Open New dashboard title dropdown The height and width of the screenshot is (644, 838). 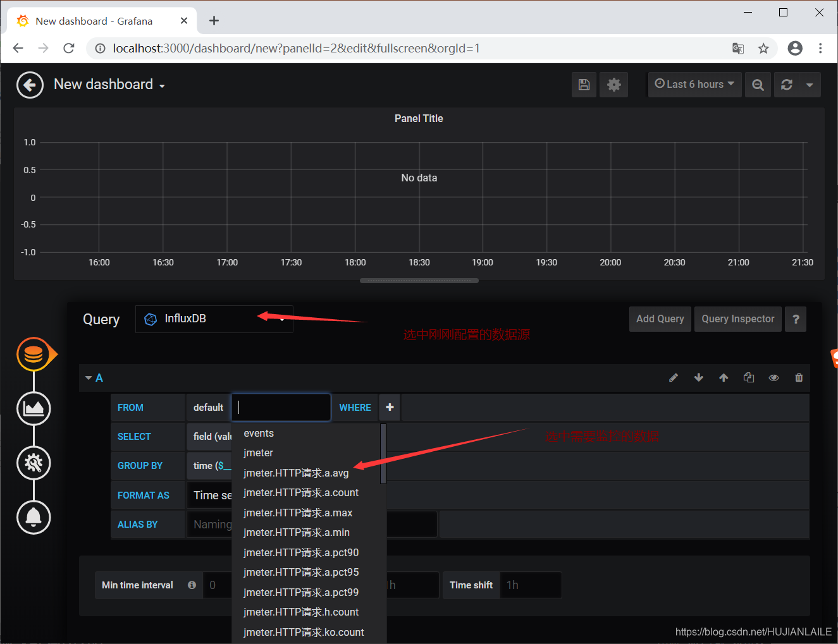pyautogui.click(x=109, y=85)
